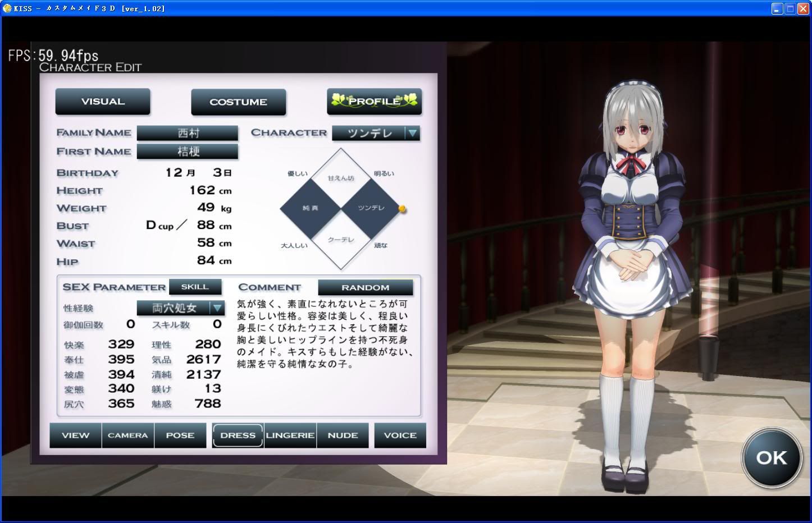This screenshot has height=523, width=812.
Task: Maximize the game window
Action: pos(790,8)
